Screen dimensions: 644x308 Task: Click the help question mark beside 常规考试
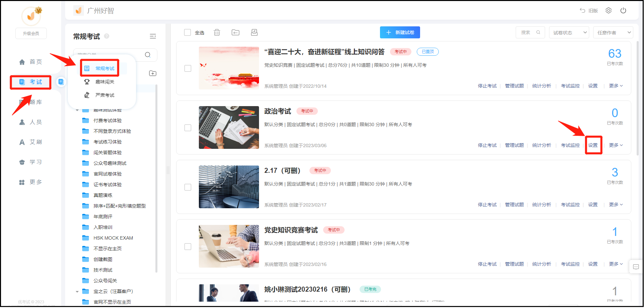(x=107, y=36)
